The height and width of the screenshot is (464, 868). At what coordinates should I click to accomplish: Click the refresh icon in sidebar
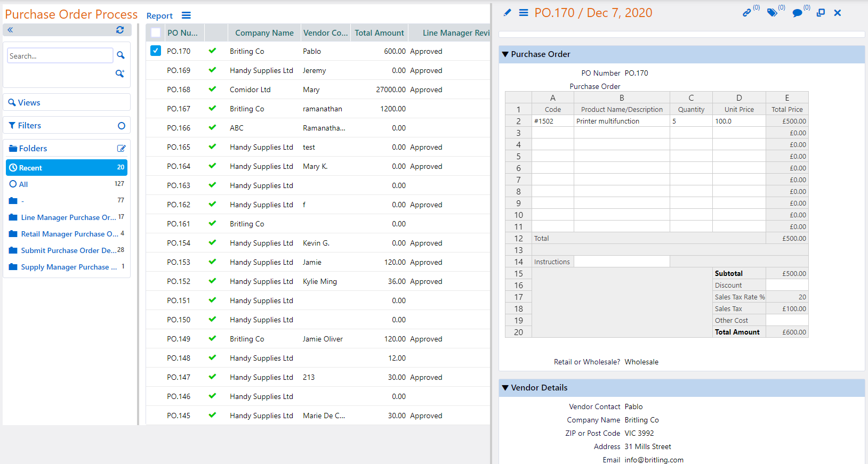click(120, 30)
